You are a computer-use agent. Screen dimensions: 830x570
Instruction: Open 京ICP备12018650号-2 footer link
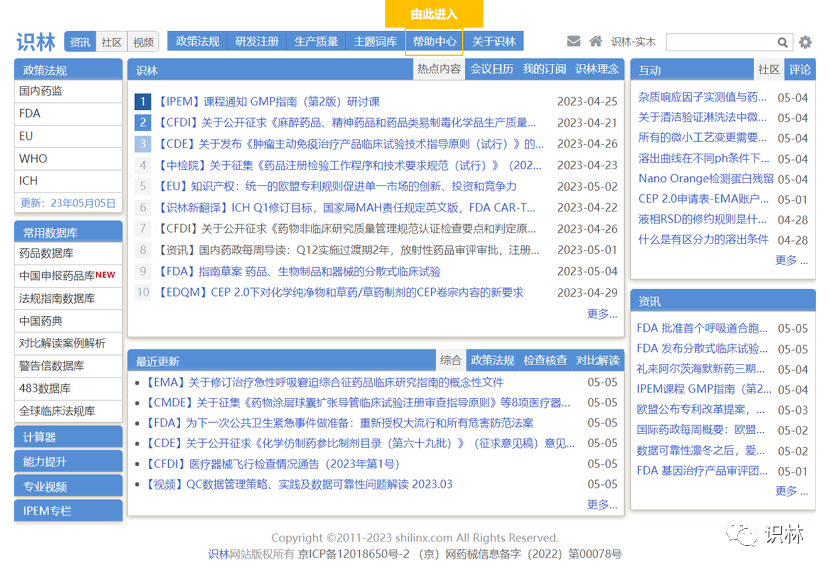coord(354,554)
